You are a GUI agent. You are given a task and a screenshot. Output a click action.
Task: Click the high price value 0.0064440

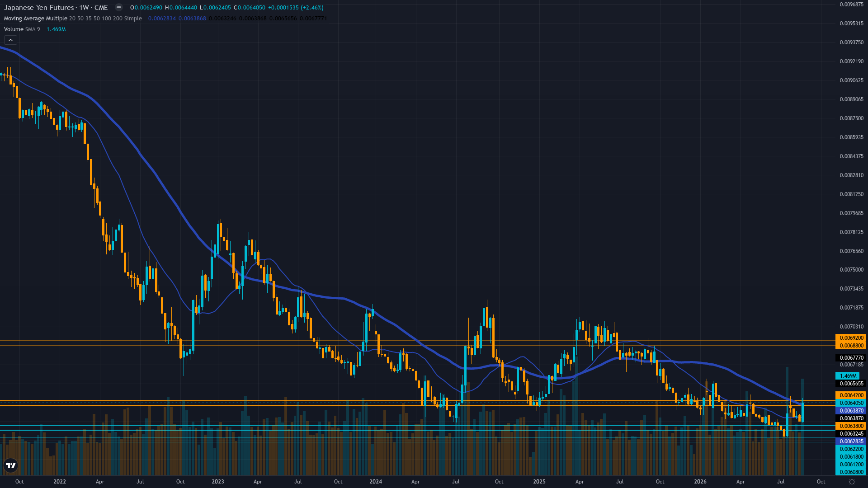pos(183,8)
